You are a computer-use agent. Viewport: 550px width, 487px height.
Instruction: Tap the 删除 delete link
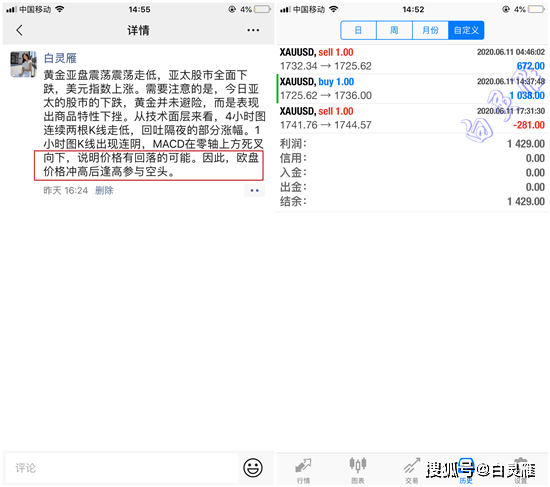pyautogui.click(x=104, y=191)
